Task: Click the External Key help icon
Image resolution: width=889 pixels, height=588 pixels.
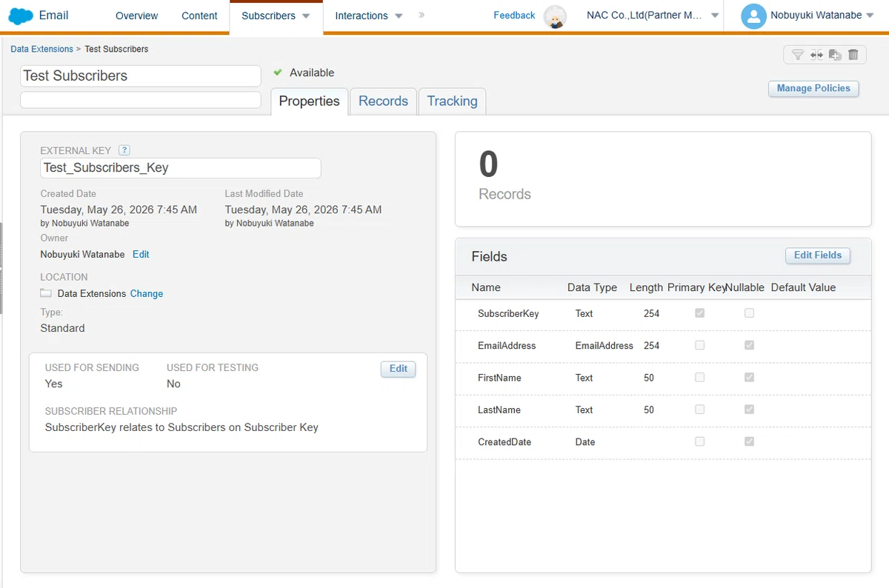Action: (x=124, y=150)
